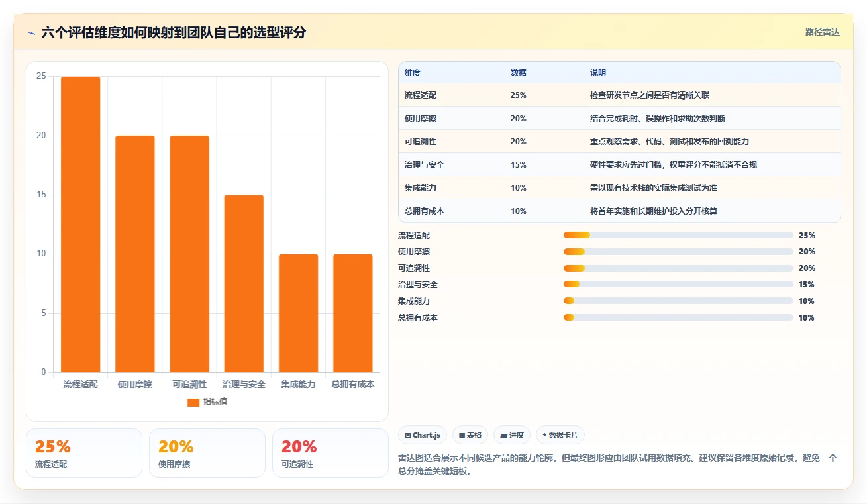Click the 使用摩擦 bar in the chart
The width and height of the screenshot is (867, 504).
tap(135, 254)
